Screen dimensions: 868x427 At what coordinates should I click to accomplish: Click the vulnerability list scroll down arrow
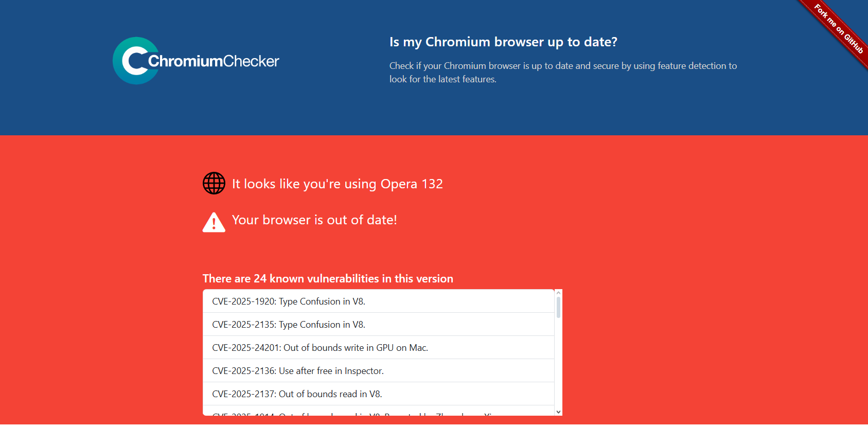pos(558,412)
